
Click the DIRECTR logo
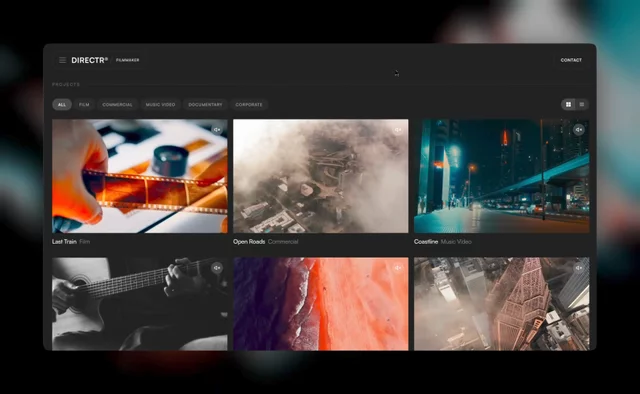point(90,60)
